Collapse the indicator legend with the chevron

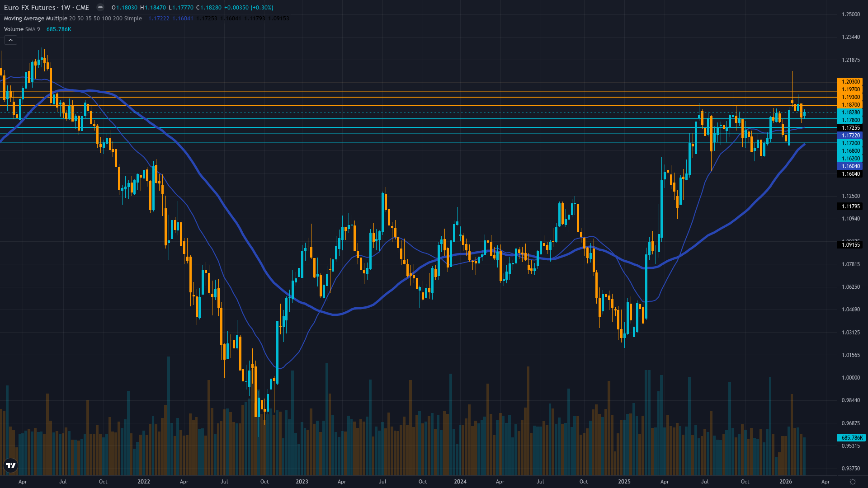(10, 40)
